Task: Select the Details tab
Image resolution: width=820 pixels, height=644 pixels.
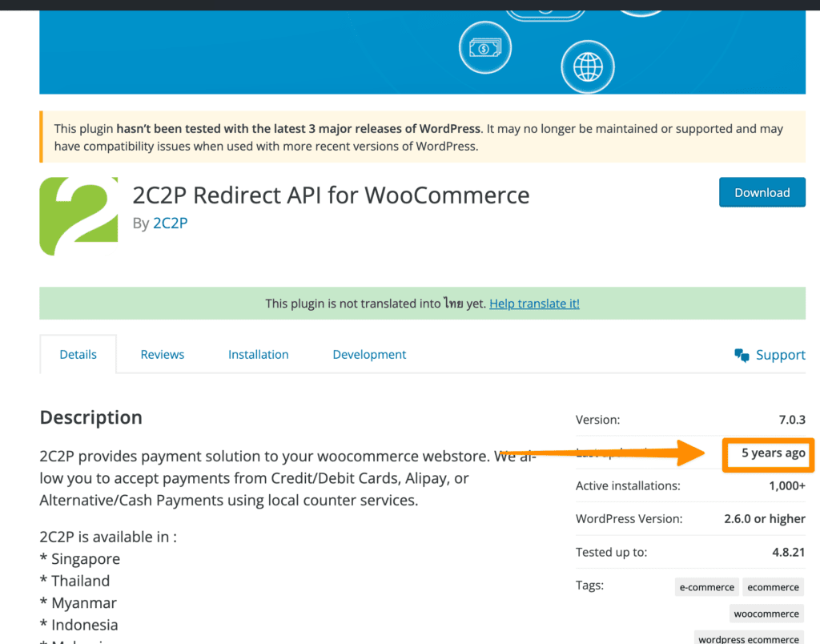Action: pos(78,354)
